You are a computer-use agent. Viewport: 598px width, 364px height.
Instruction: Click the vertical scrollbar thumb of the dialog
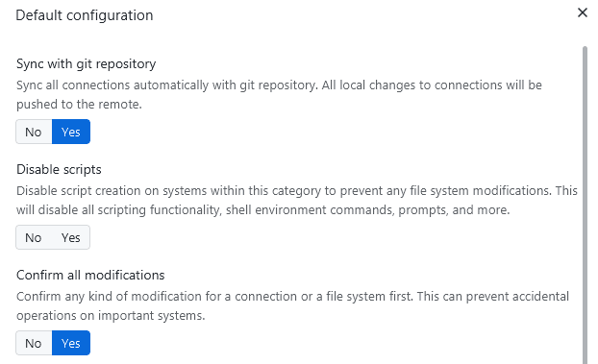pyautogui.click(x=585, y=206)
